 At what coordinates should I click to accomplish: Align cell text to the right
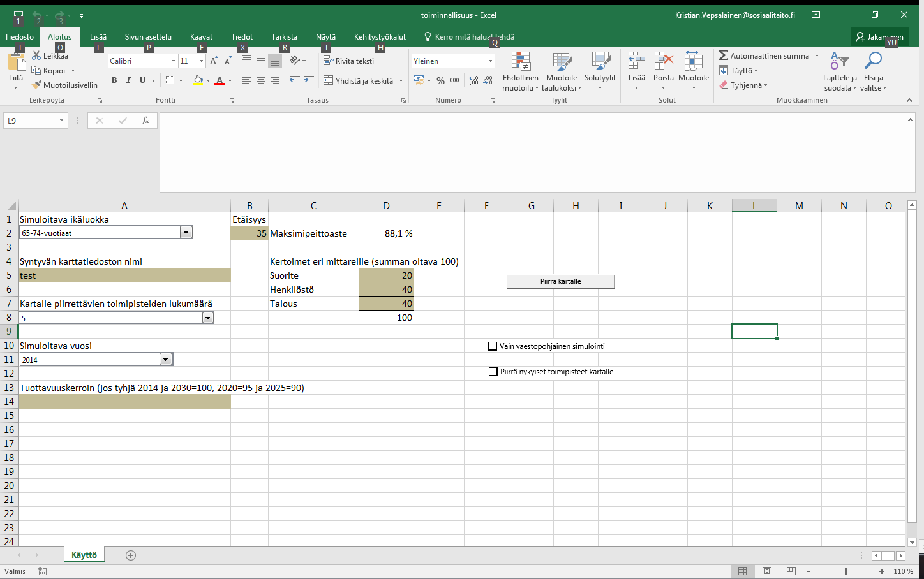click(x=275, y=80)
